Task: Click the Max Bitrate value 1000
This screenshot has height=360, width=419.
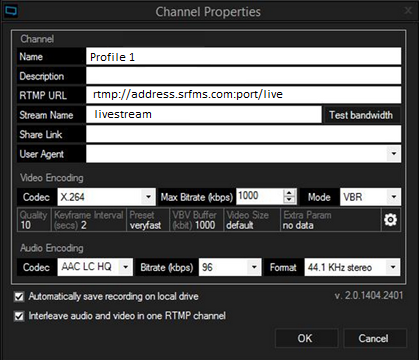Action: pyautogui.click(x=260, y=196)
